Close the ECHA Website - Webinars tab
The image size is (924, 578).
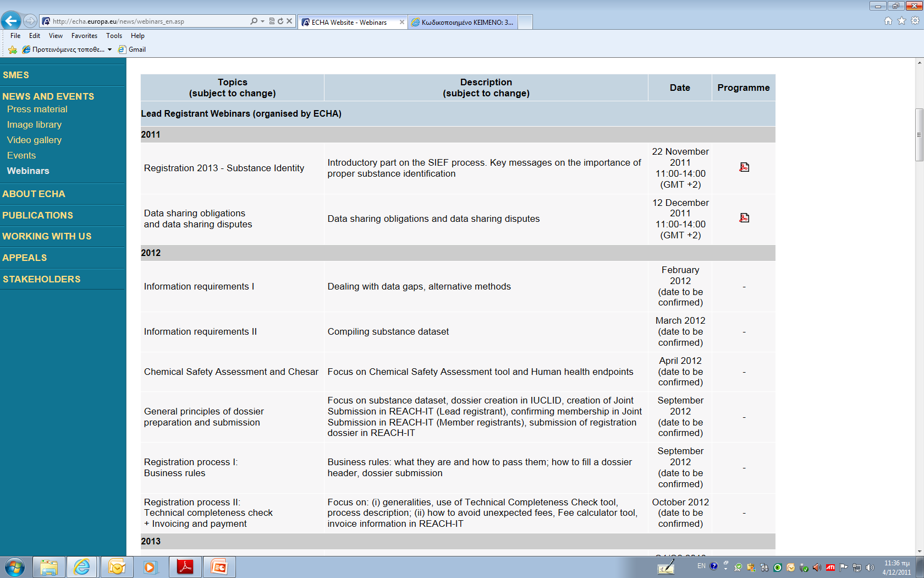(402, 22)
